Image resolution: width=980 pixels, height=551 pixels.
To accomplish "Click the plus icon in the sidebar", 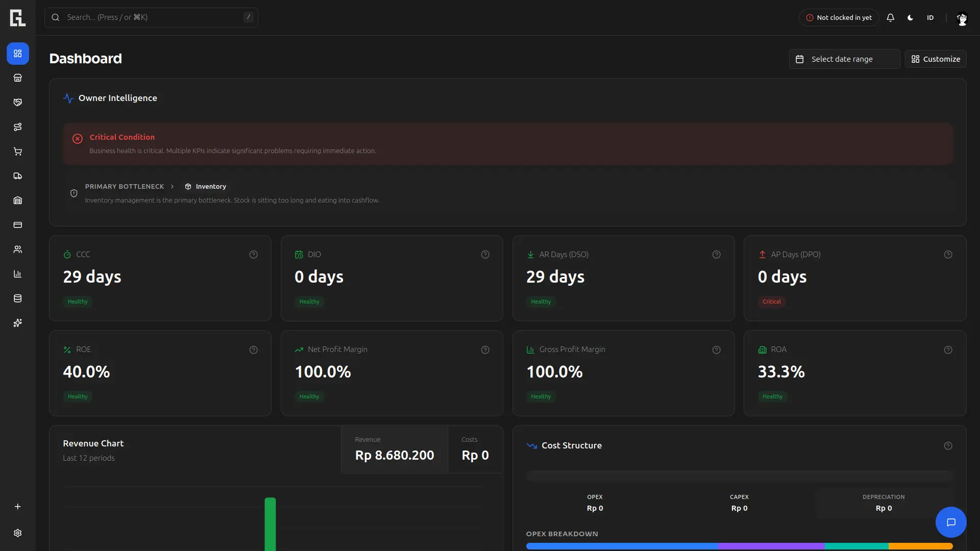I will pyautogui.click(x=18, y=507).
